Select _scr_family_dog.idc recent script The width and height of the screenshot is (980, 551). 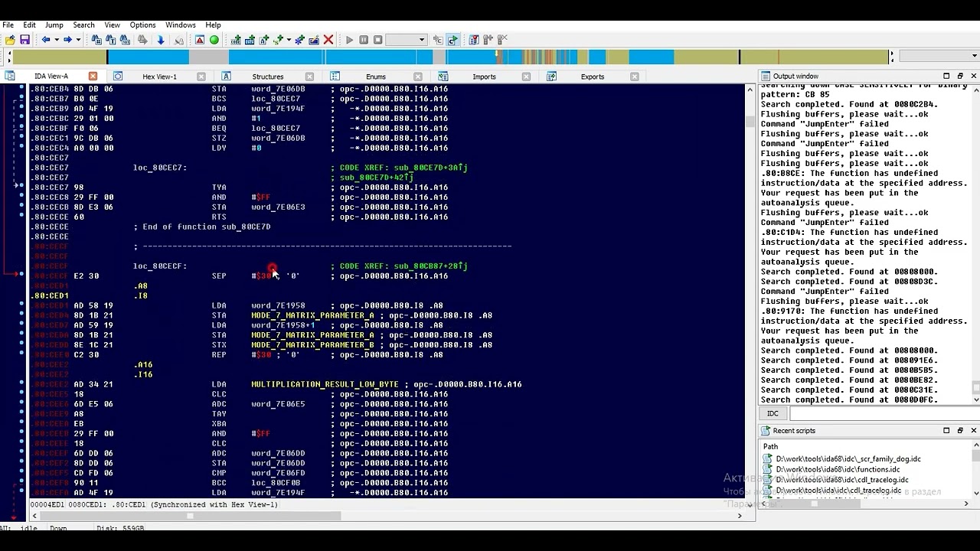point(848,459)
